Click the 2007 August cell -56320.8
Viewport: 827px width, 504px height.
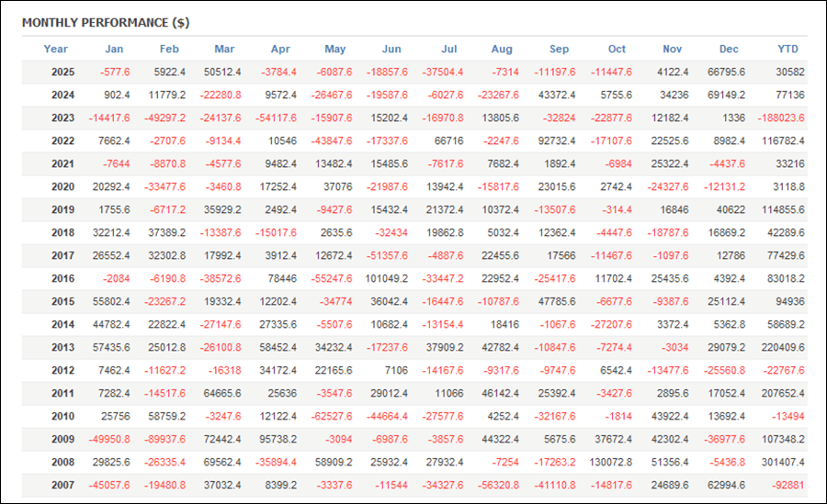click(x=499, y=486)
